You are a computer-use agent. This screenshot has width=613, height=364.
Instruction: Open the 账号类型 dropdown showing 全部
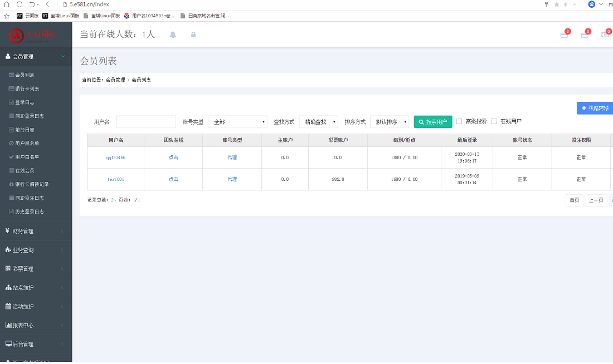click(x=238, y=121)
